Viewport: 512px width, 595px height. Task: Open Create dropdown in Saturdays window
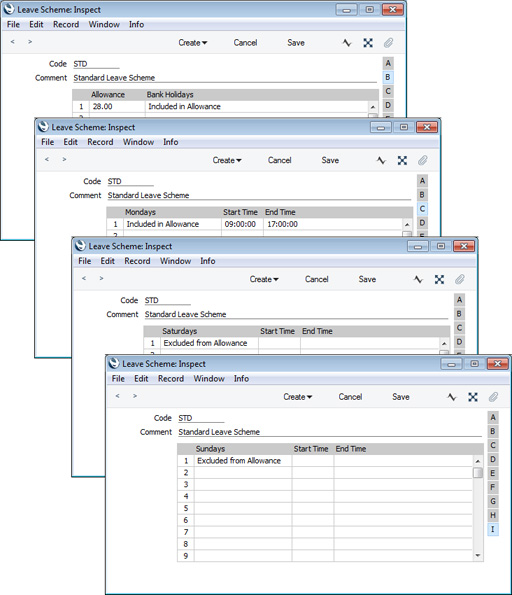click(264, 280)
